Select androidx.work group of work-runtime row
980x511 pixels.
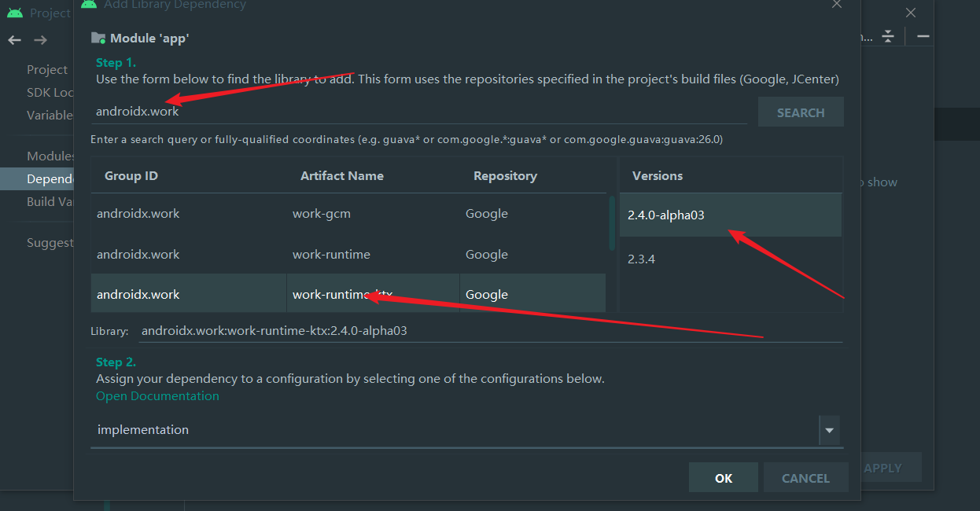click(138, 255)
